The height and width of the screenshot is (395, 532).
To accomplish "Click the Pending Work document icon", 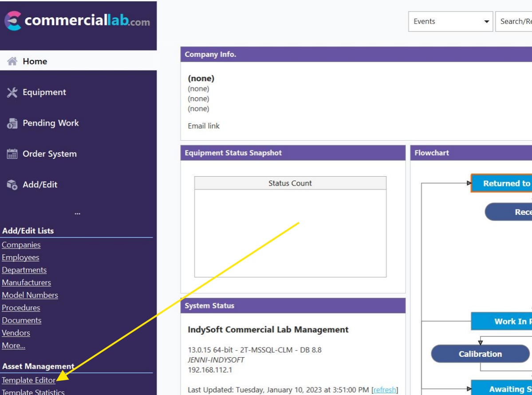I will click(12, 123).
